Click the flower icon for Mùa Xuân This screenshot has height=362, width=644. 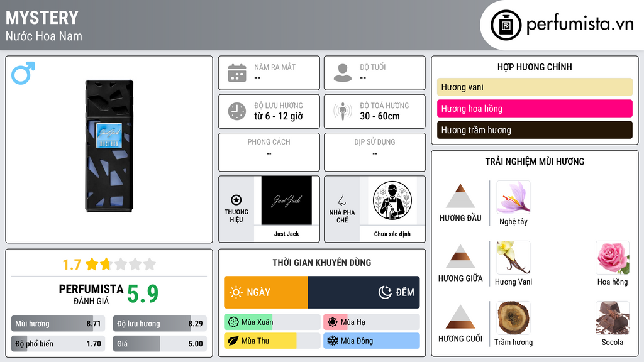tap(233, 322)
